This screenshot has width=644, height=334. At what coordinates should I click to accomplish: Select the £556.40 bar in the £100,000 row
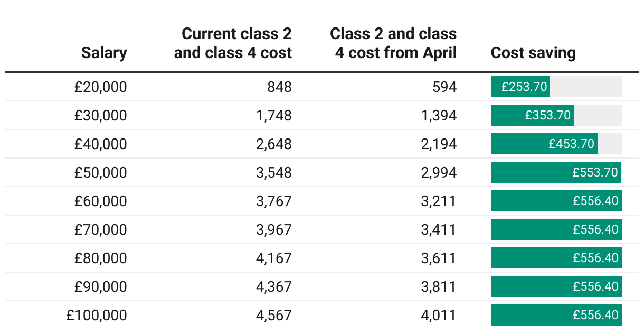(x=556, y=315)
